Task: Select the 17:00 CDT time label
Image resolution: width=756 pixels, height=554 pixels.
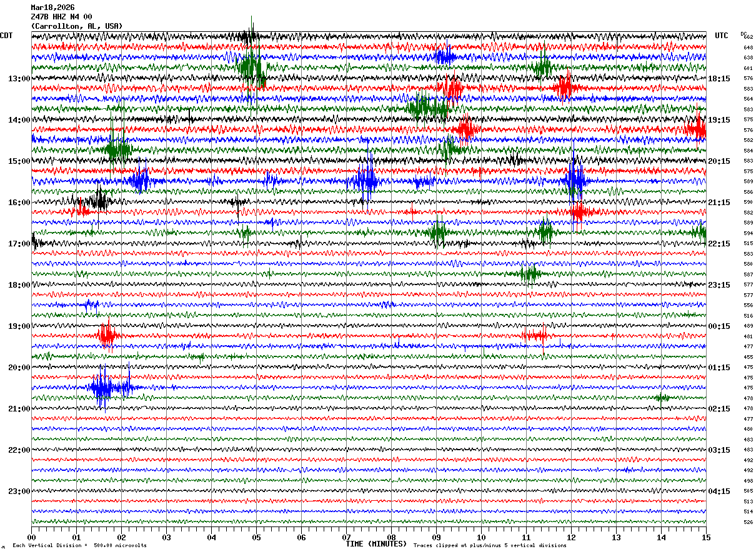Action: [x=19, y=244]
